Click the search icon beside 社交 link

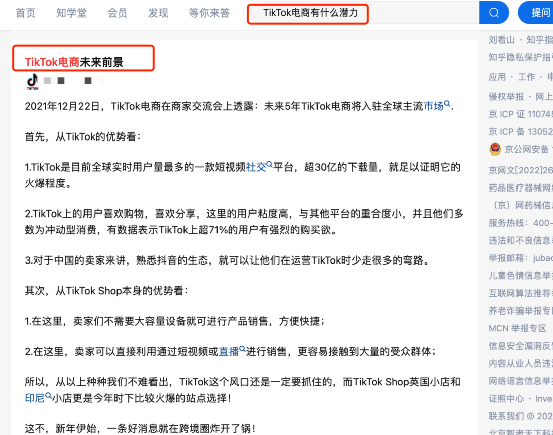269,164
